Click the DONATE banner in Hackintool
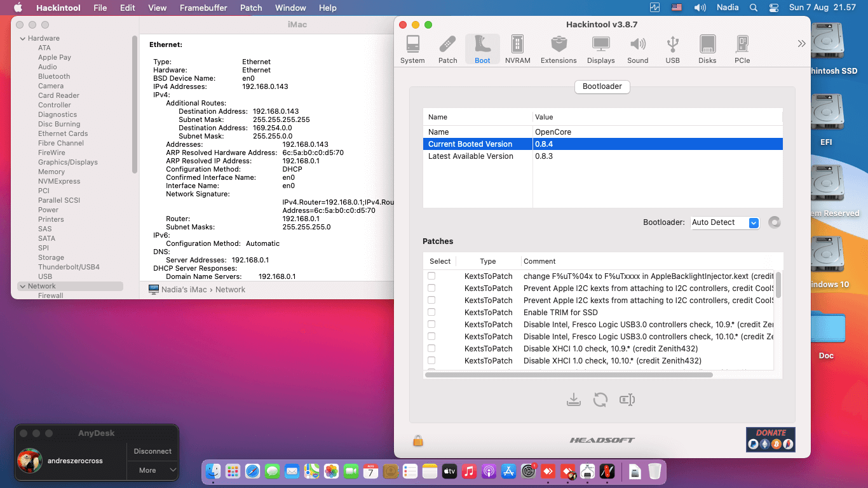The image size is (868, 488). pyautogui.click(x=770, y=439)
